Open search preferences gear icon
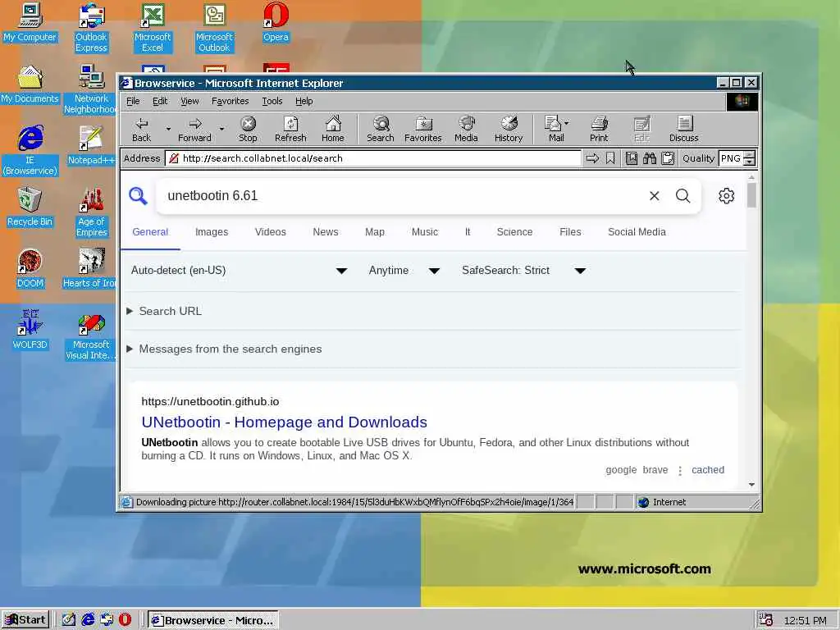 [727, 195]
